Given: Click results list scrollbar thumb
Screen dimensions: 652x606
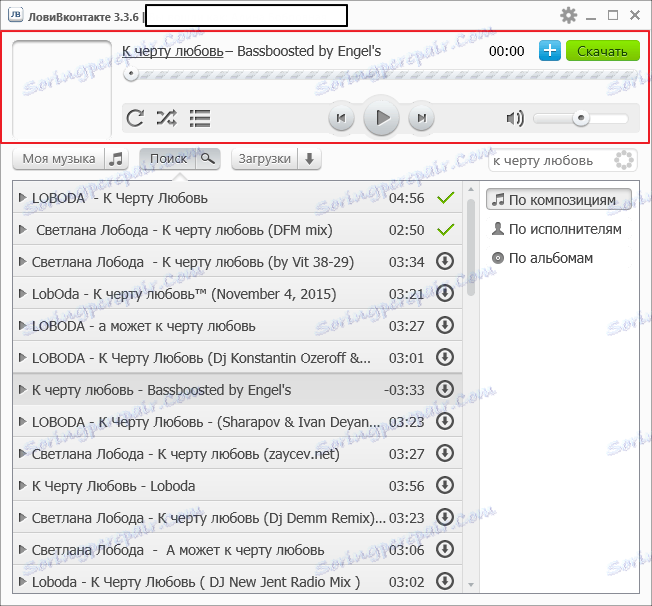Looking at the screenshot, I should (x=471, y=247).
